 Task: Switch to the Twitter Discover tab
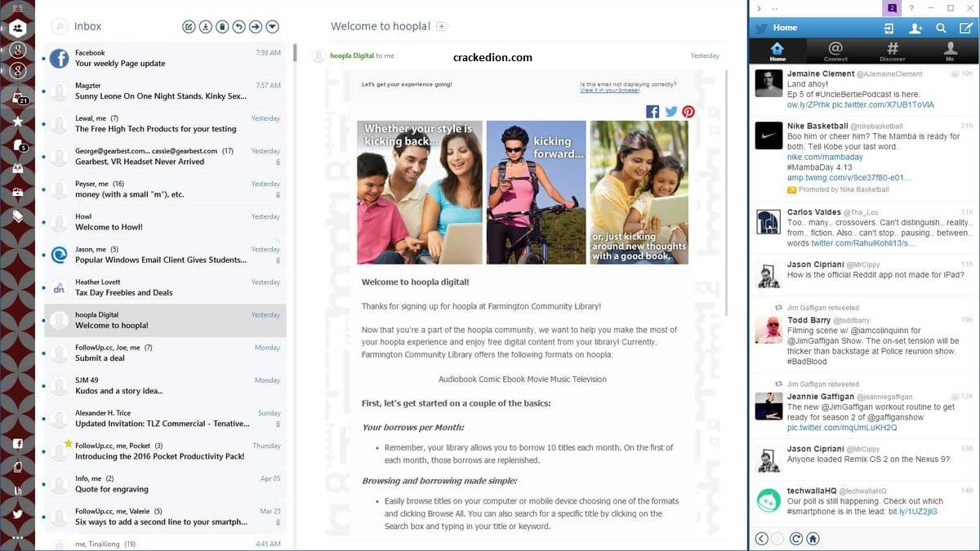893,51
